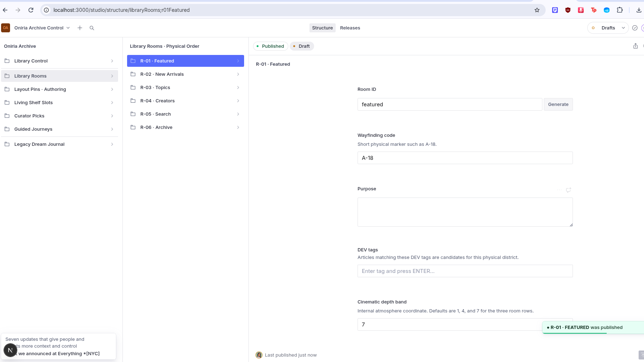The height and width of the screenshot is (362, 644).
Task: Open the Drafts perspective dropdown
Action: click(608, 28)
